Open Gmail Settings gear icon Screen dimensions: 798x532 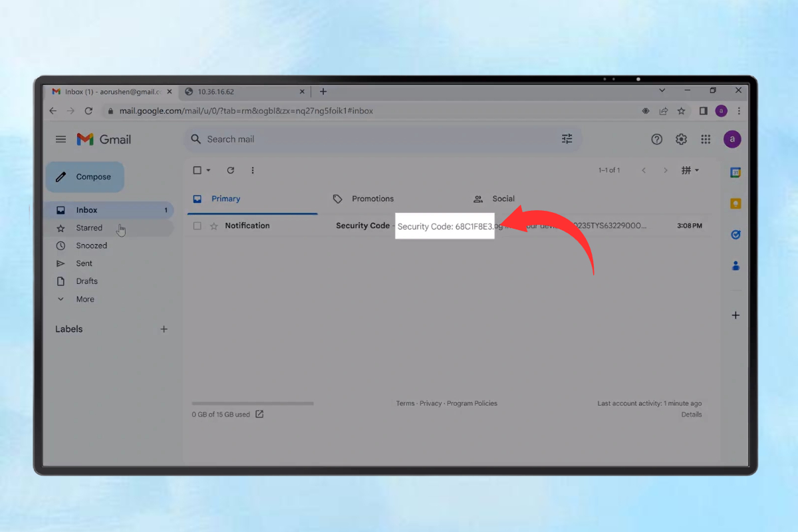(681, 139)
